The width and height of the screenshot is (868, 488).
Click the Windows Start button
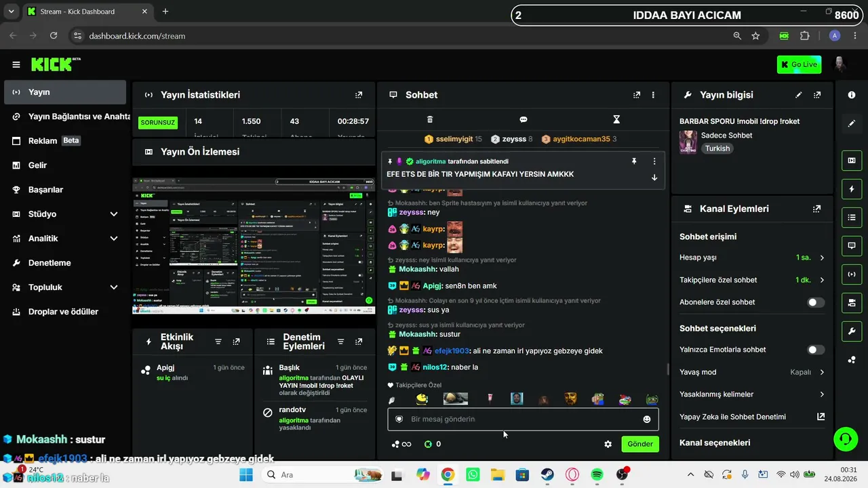pyautogui.click(x=245, y=474)
